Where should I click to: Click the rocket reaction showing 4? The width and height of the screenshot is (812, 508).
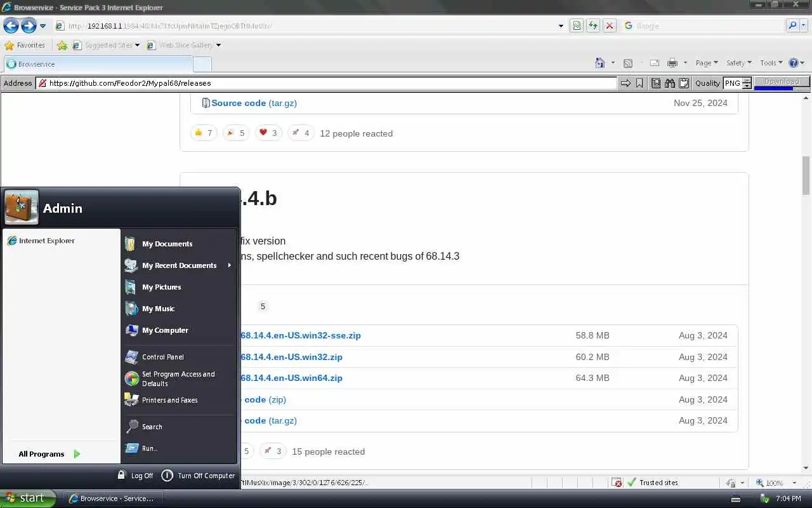tap(301, 133)
